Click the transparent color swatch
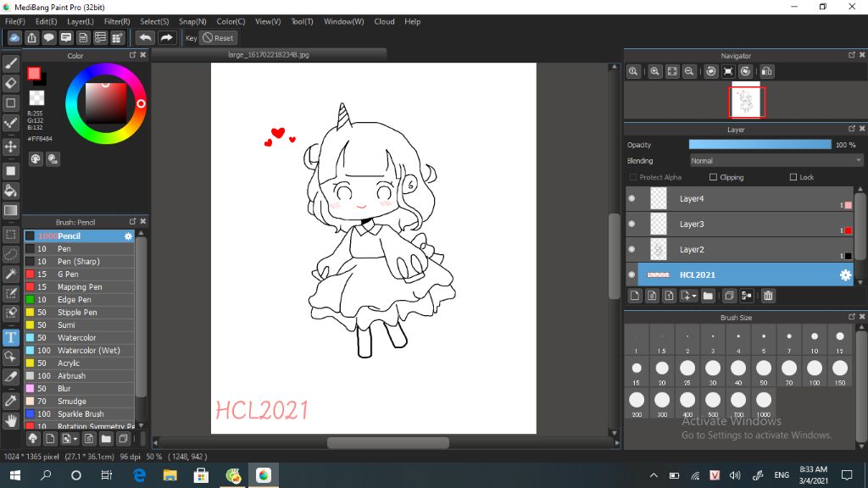 tap(36, 98)
